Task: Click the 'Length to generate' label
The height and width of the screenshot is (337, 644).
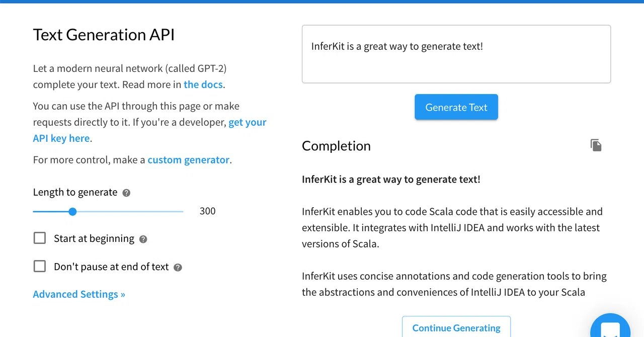Action: tap(75, 192)
